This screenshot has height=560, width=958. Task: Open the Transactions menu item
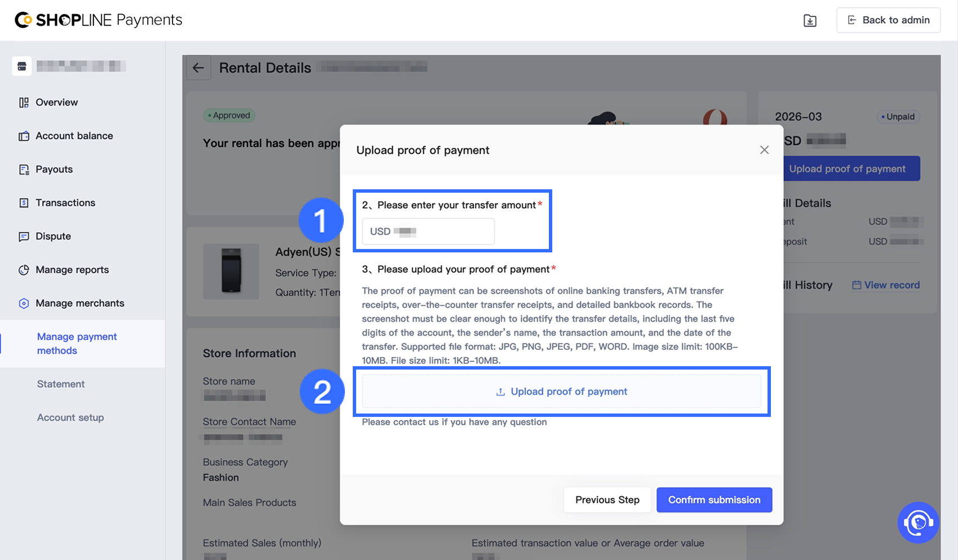click(x=65, y=203)
